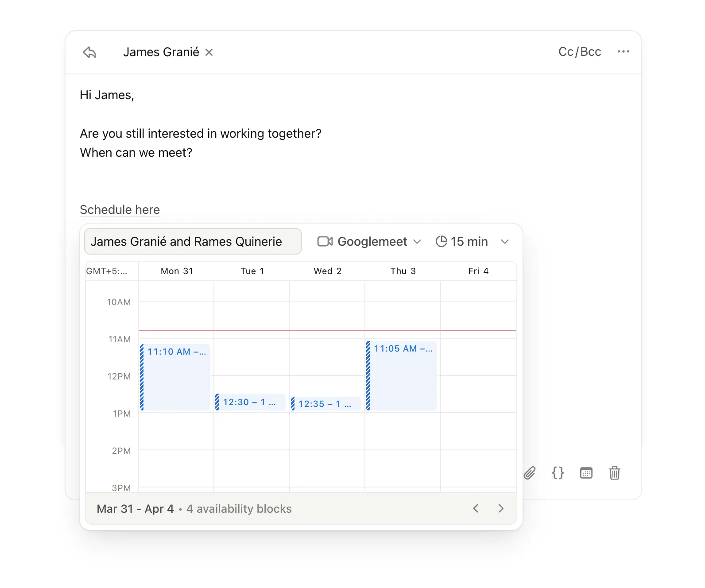Remove James Granié recipient chip
Viewport: 705px width, 588px height.
(x=209, y=52)
